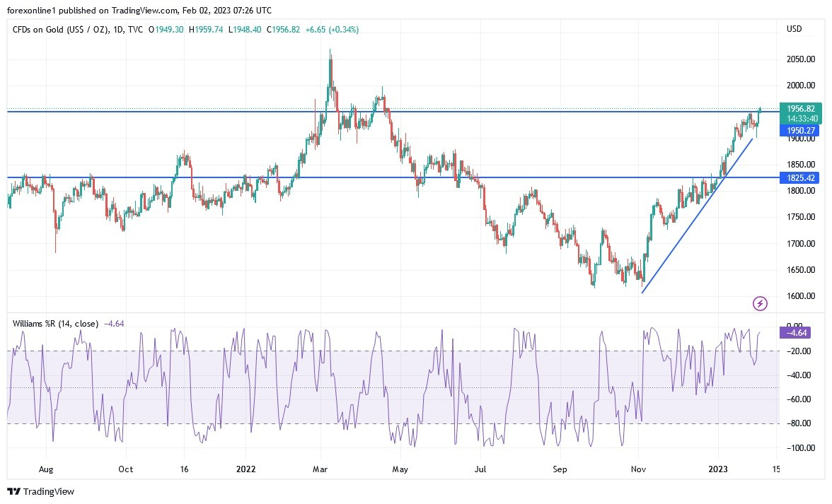Screen dimensions: 832x504
Task: Select the Nov label on the time axis
Action: pos(637,469)
